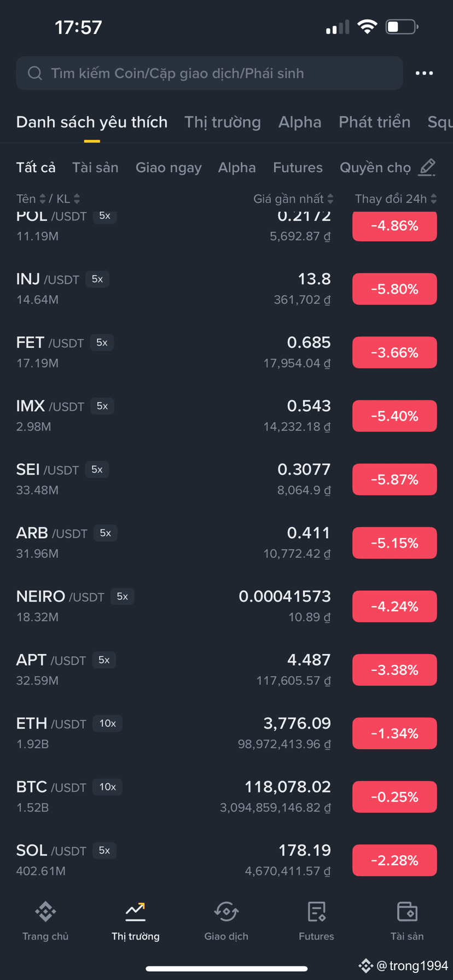The width and height of the screenshot is (453, 980).
Task: Focus the coin search input field
Action: (x=210, y=73)
